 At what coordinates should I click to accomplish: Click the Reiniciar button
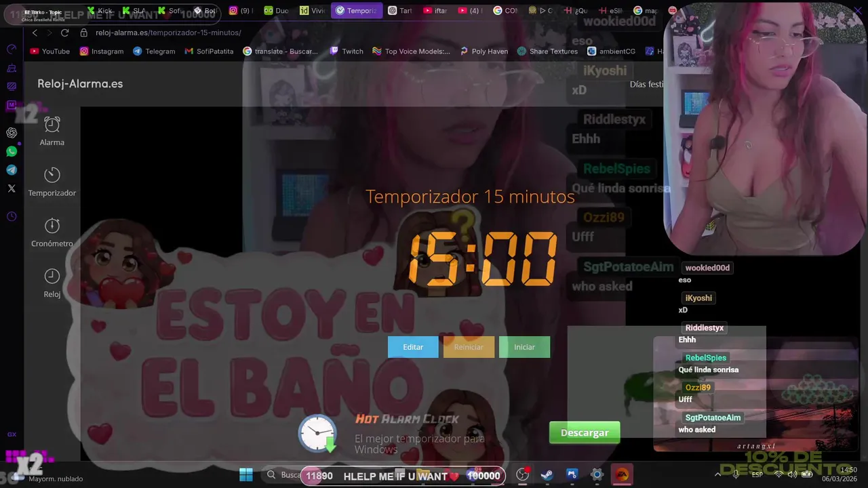469,347
